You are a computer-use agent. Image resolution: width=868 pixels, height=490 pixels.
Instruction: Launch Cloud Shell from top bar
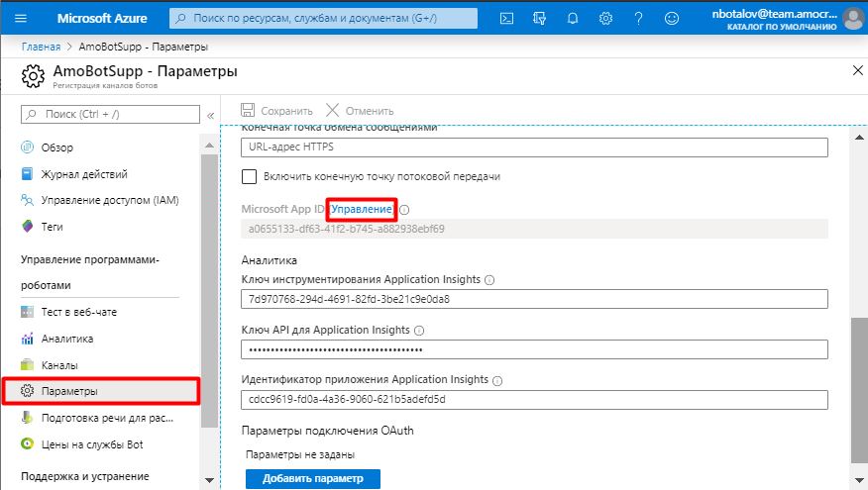506,18
